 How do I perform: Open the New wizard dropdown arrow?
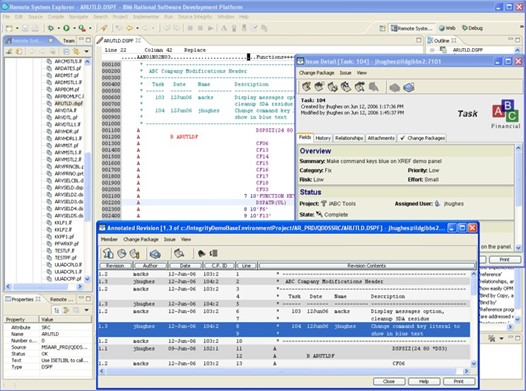[x=17, y=29]
